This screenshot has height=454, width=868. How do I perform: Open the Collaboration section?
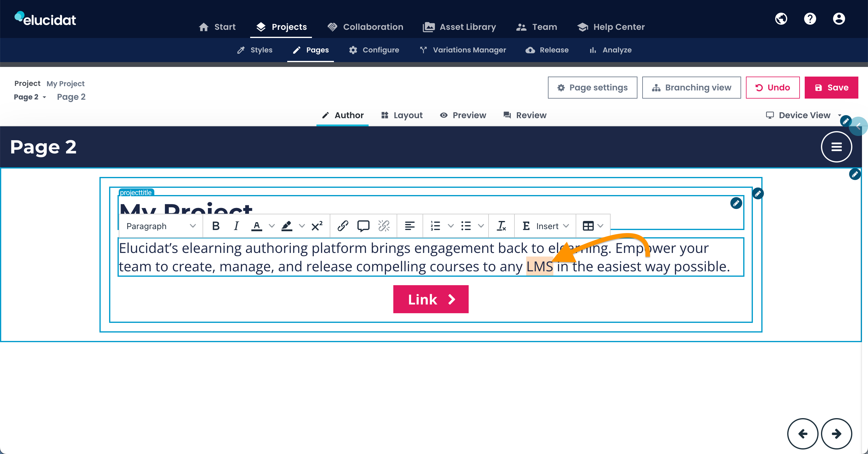(x=365, y=27)
